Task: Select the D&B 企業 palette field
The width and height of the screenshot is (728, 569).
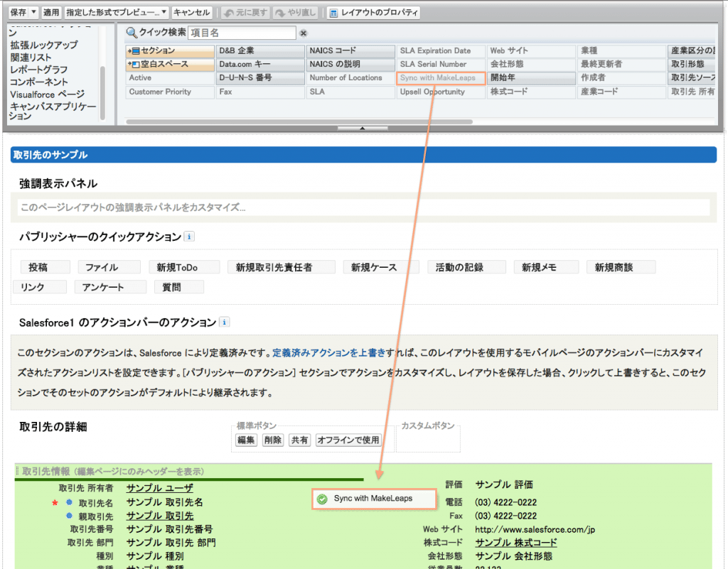Action: pyautogui.click(x=260, y=50)
